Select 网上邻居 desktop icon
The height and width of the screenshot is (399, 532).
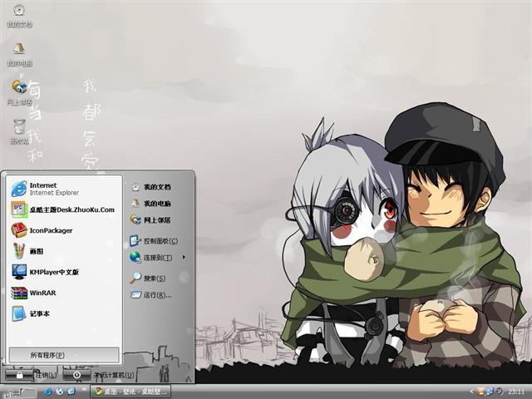[x=19, y=93]
